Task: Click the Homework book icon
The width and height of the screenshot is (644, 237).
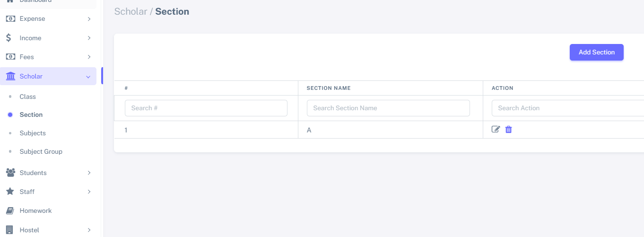Action: coord(10,211)
